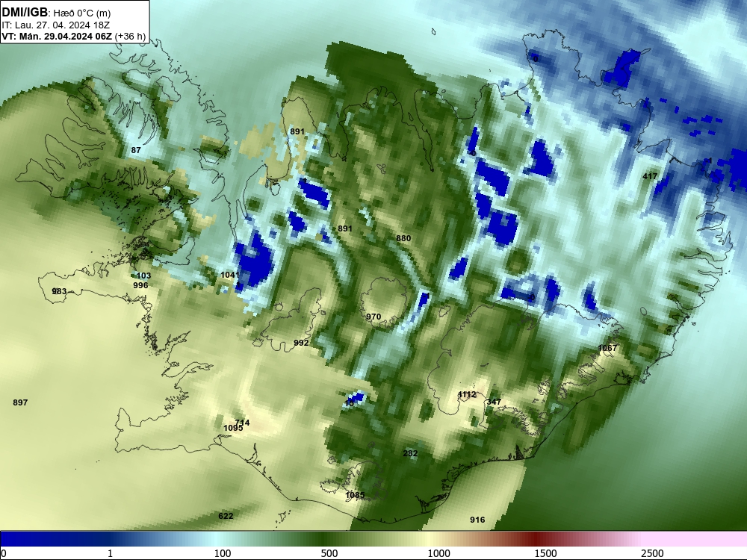
Task: Click the map value 992
Action: pos(301,343)
